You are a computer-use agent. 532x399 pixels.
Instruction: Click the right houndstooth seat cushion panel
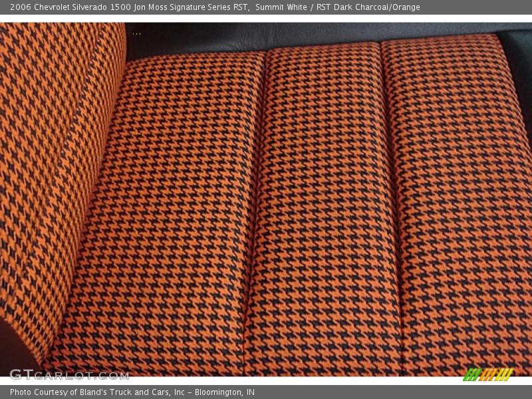click(x=459, y=199)
